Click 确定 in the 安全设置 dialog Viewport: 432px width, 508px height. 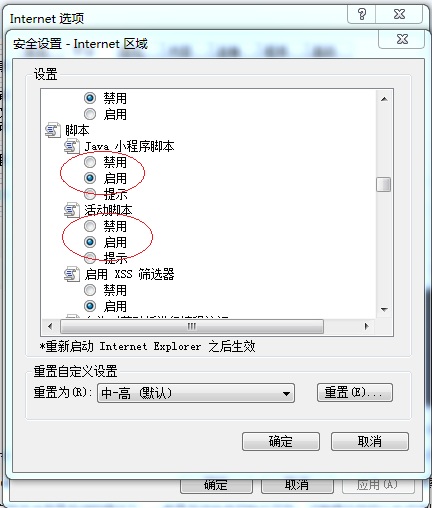click(x=281, y=442)
